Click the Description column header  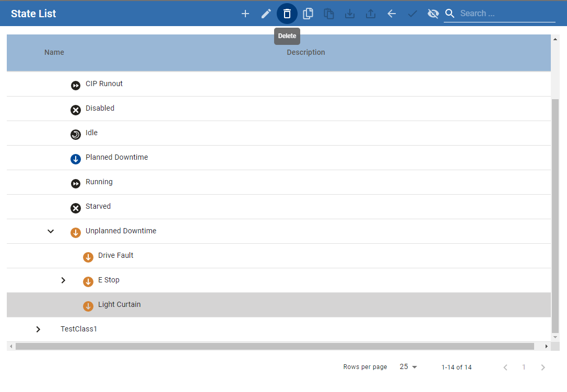(305, 52)
